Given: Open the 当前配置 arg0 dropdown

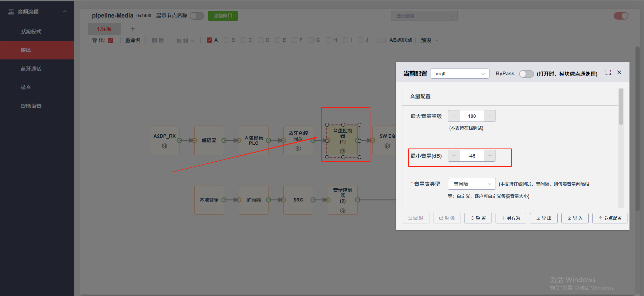Looking at the screenshot, I should [x=460, y=74].
